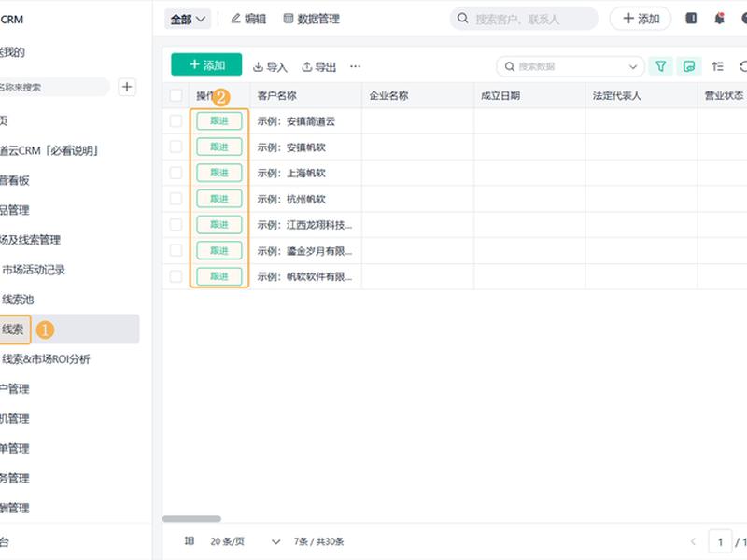Open the page size 20 条/页 dropdown
Viewport: 747px width, 560px height.
245,541
